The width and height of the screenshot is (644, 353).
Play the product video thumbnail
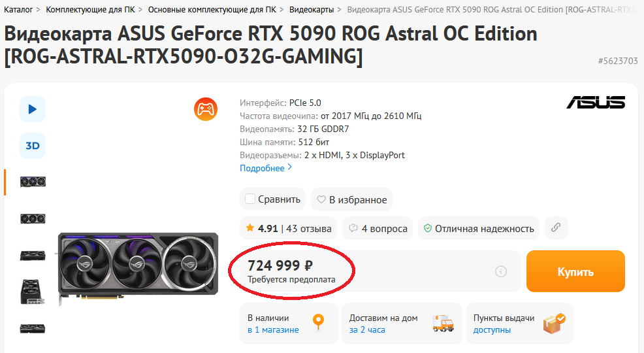pyautogui.click(x=33, y=109)
